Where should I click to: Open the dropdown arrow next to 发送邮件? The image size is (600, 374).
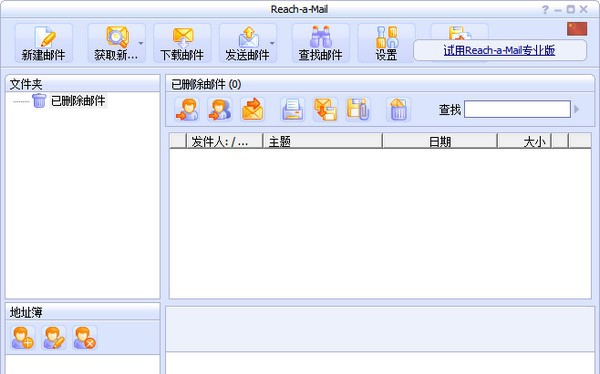tap(272, 43)
